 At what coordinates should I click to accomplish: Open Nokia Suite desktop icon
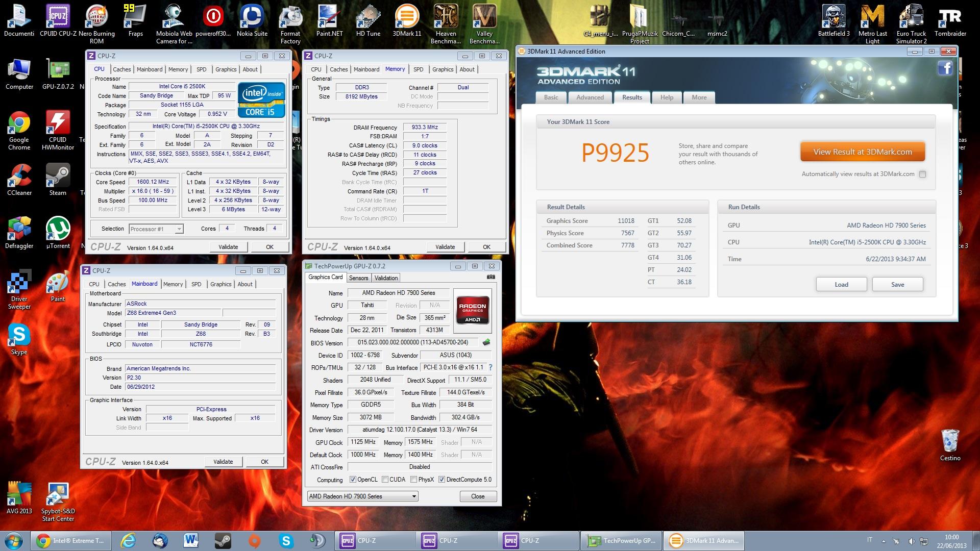(252, 20)
